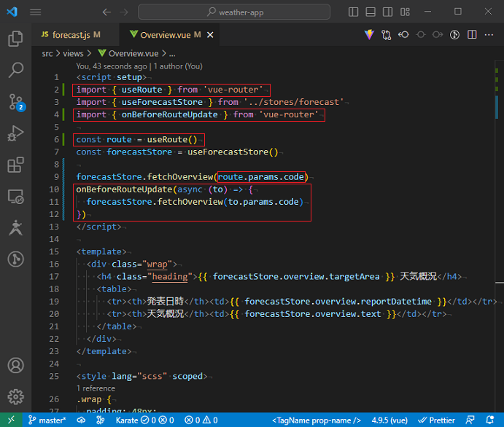Image resolution: width=504 pixels, height=427 pixels.
Task: Click '1 reference' codelens above .wrap
Action: click(96, 388)
